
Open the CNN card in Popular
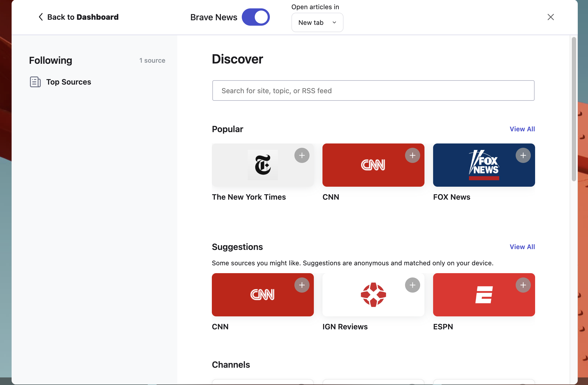(373, 165)
